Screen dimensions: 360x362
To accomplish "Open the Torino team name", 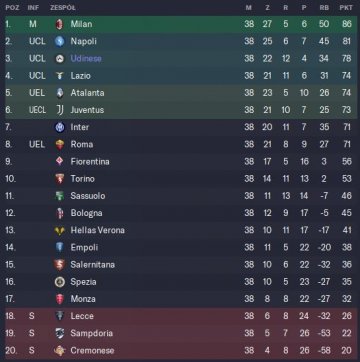I will (x=82, y=179).
